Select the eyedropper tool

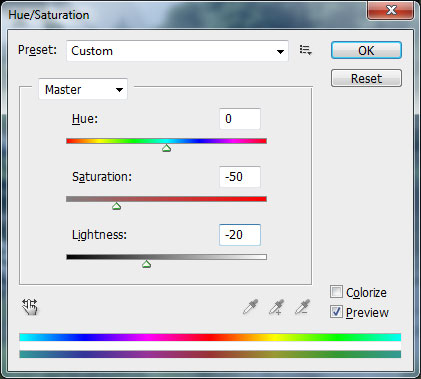[251, 307]
